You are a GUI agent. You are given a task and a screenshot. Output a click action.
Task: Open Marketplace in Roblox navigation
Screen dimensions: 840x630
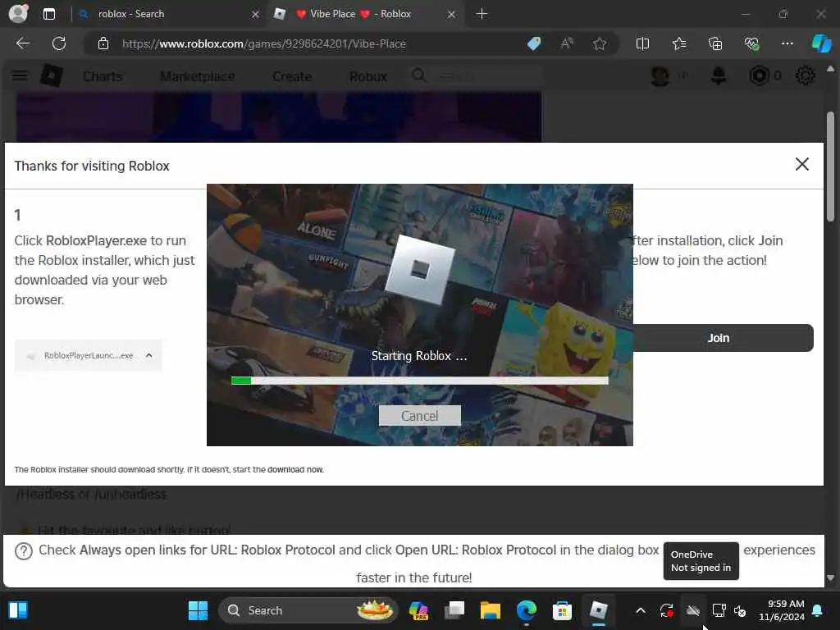click(197, 76)
